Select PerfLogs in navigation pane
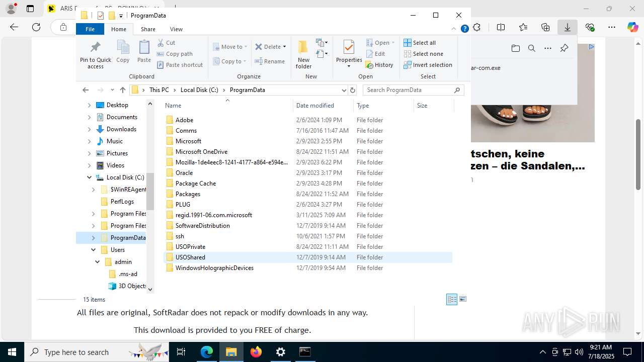The width and height of the screenshot is (644, 362). pyautogui.click(x=122, y=202)
